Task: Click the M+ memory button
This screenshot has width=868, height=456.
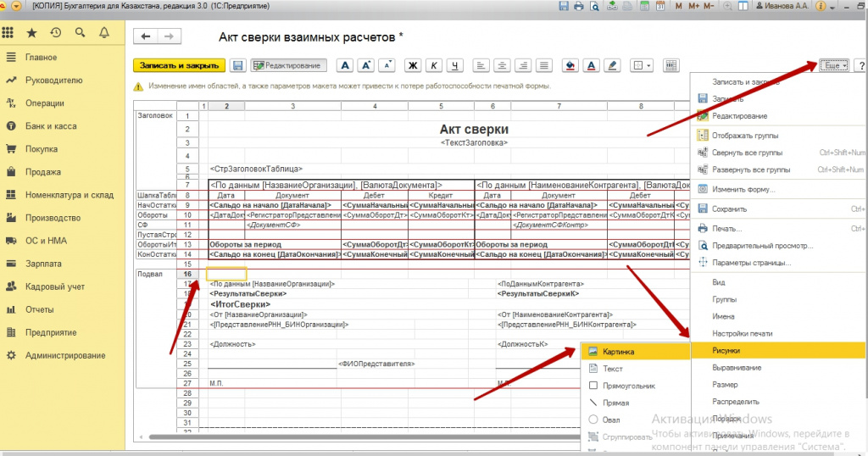Action: (x=694, y=6)
